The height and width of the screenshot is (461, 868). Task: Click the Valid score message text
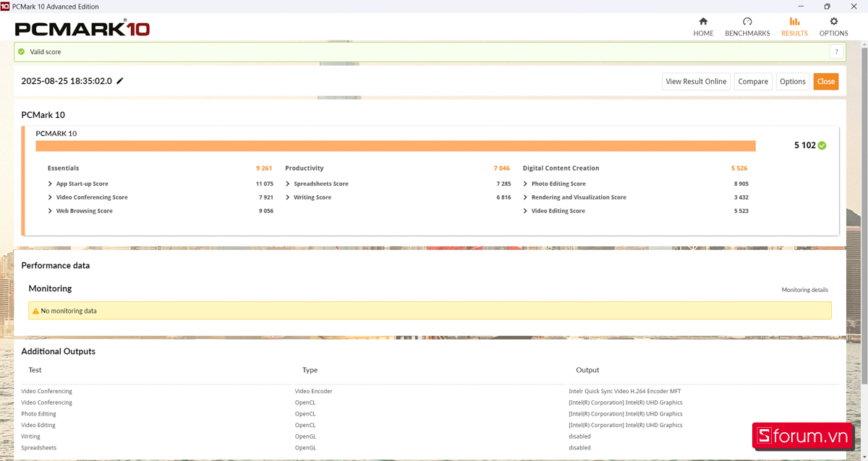[45, 52]
